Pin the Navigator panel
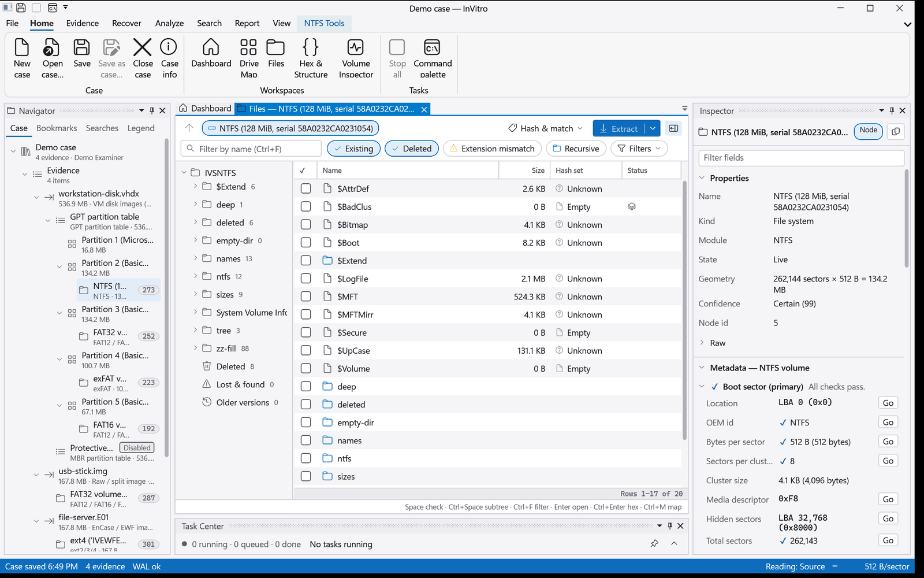The width and height of the screenshot is (924, 578). [x=152, y=110]
